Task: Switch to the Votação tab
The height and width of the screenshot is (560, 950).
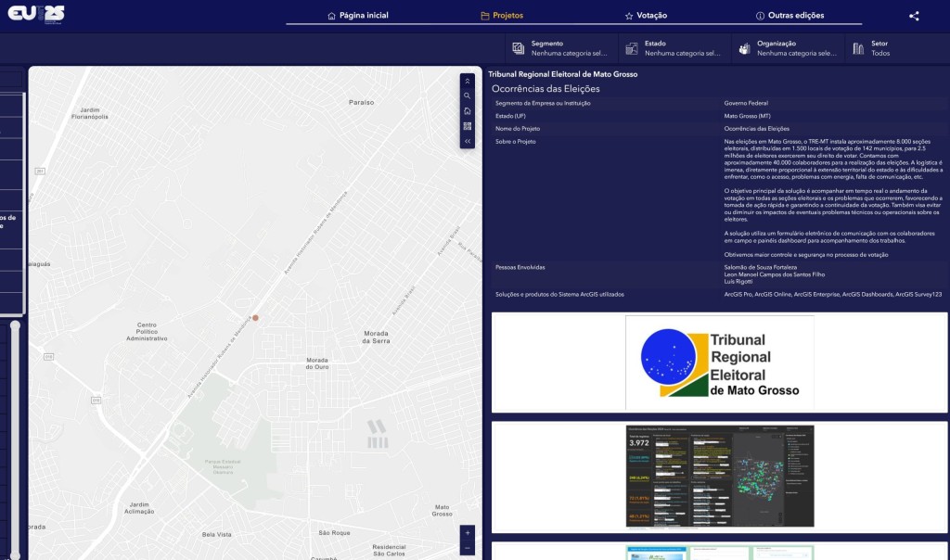Action: coord(645,16)
